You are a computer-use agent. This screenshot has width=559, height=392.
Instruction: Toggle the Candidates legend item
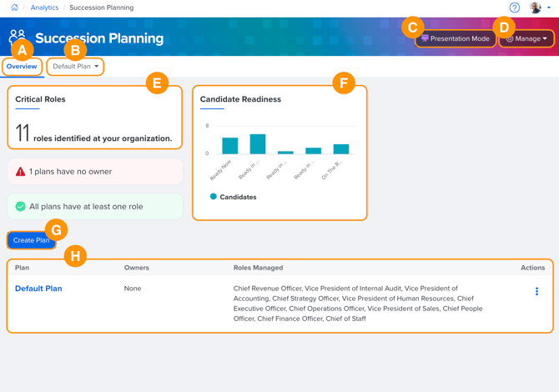[234, 197]
